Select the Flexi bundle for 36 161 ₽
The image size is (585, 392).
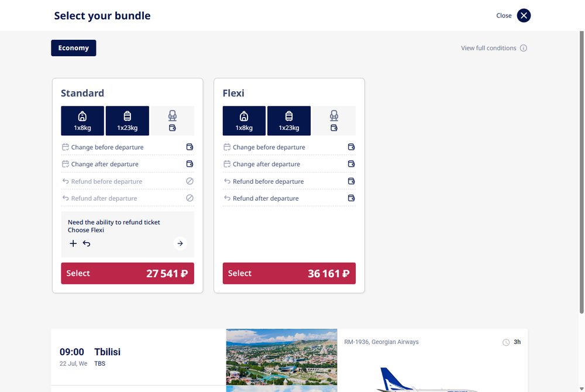[289, 273]
